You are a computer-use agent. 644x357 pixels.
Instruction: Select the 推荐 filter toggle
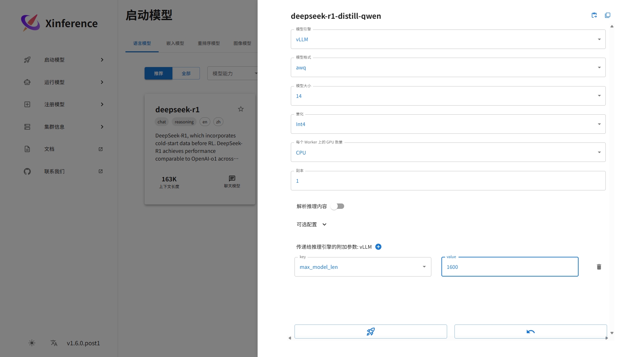pyautogui.click(x=158, y=73)
